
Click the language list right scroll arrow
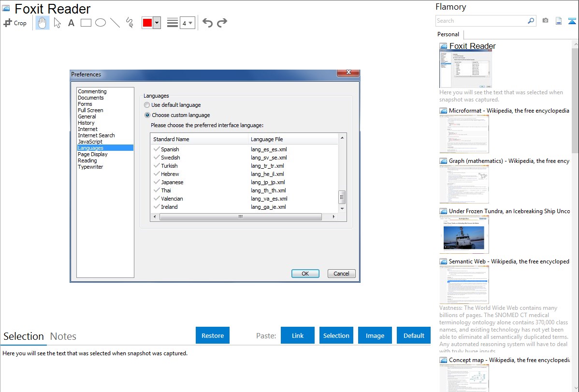tap(333, 217)
